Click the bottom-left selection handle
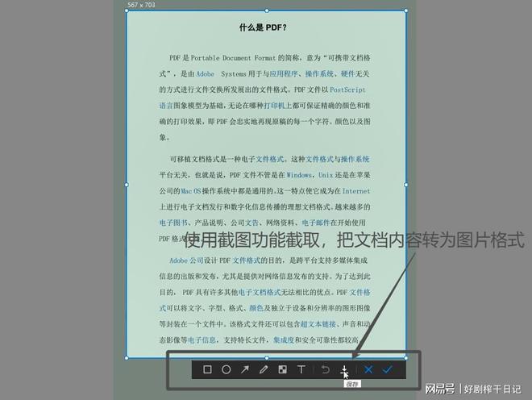Screen dimensions: 532x400 click(127, 358)
